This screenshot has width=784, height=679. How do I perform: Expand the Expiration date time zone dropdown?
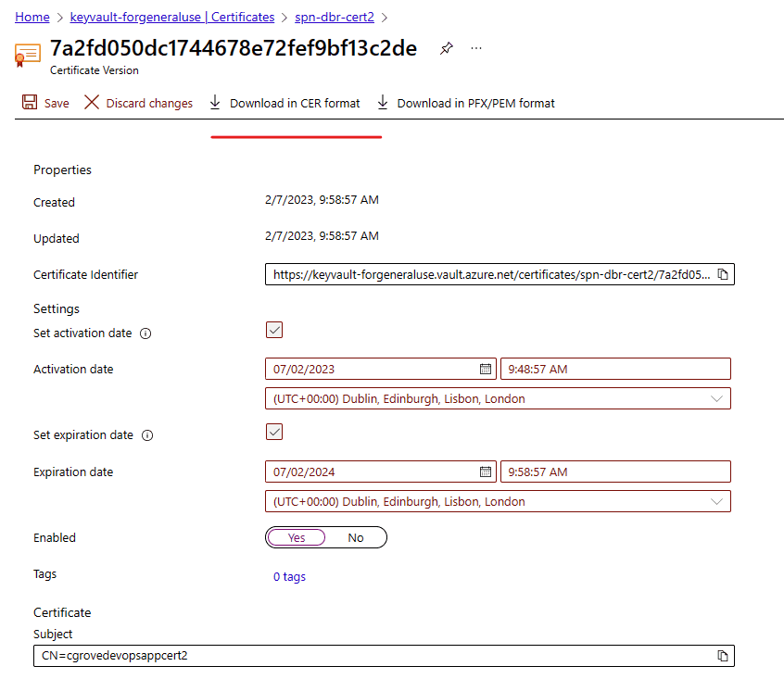click(498, 501)
